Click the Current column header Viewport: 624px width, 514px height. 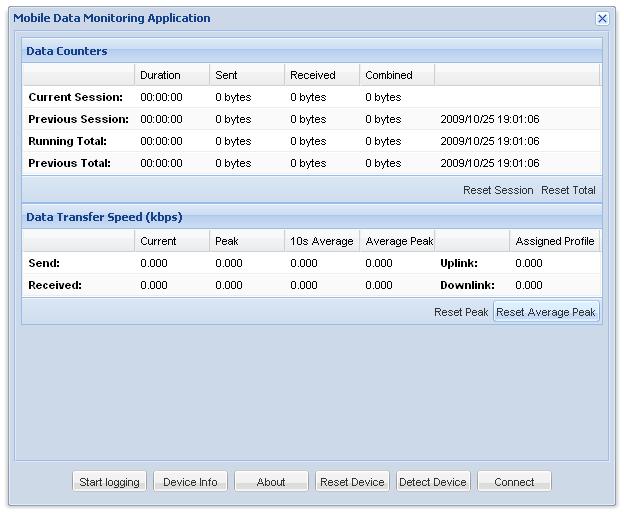click(172, 241)
